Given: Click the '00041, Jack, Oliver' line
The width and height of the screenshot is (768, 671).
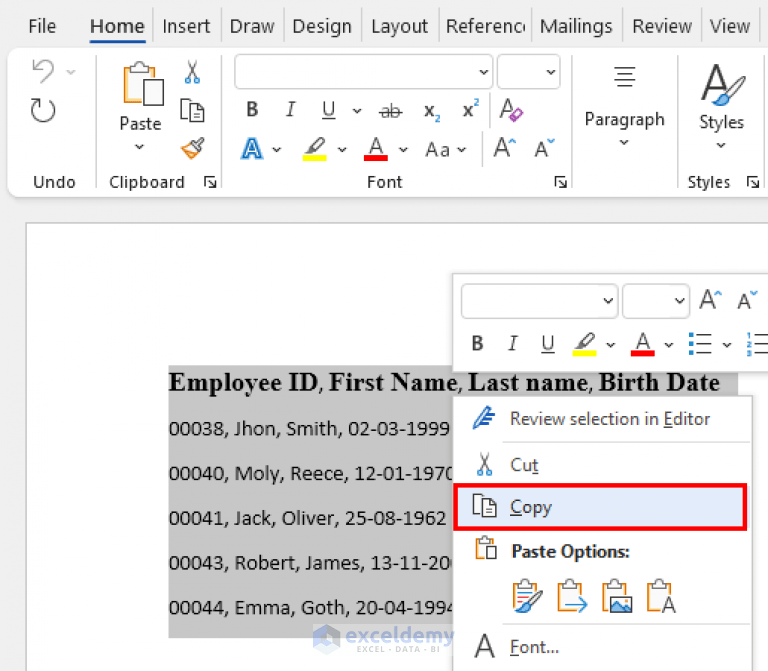Looking at the screenshot, I should pyautogui.click(x=308, y=518).
